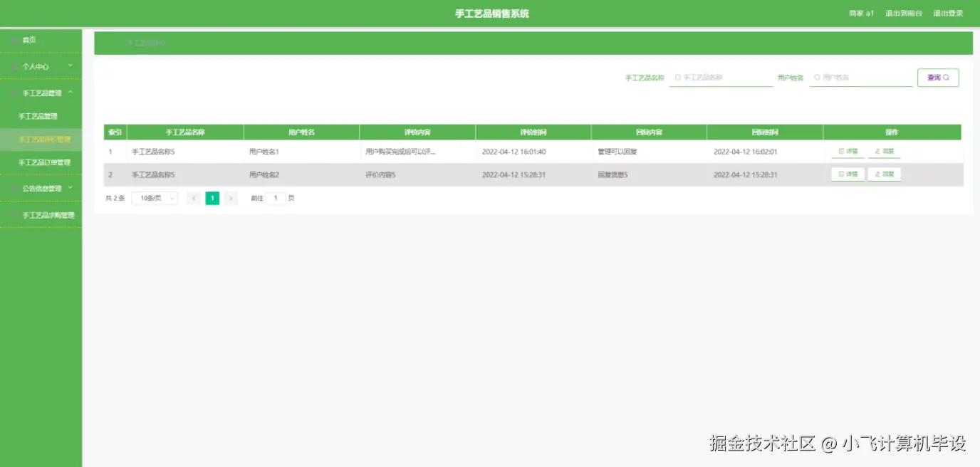Image resolution: width=980 pixels, height=467 pixels.
Task: Click the 手工艺品名称 column header
Action: tap(185, 132)
